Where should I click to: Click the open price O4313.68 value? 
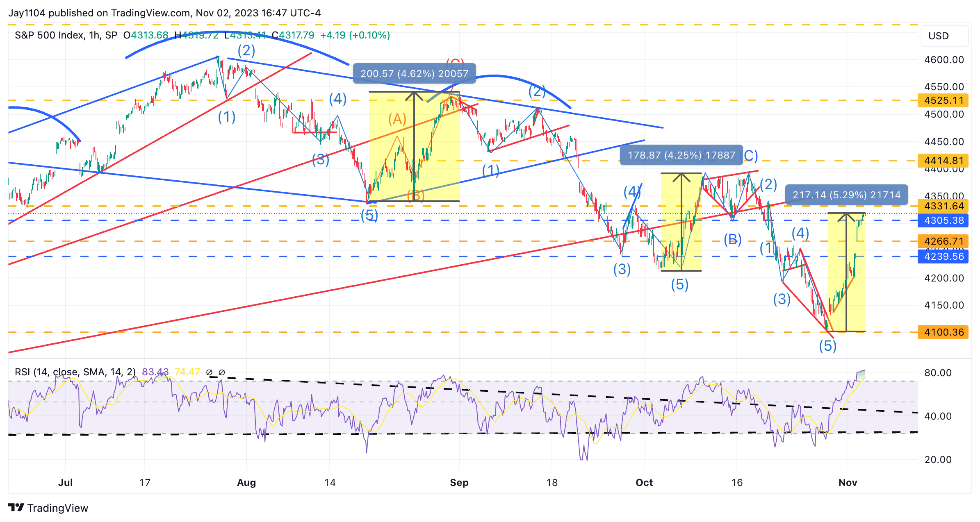tap(146, 35)
